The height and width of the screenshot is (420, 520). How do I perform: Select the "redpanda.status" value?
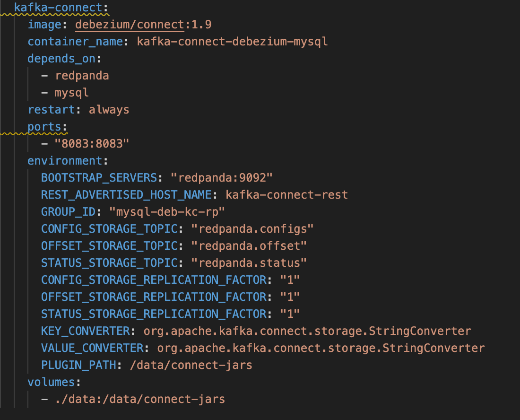(249, 263)
